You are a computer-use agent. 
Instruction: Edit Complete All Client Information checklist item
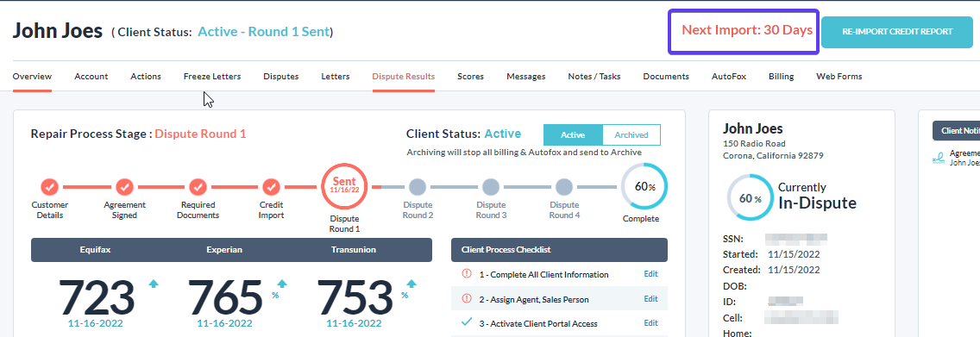650,274
